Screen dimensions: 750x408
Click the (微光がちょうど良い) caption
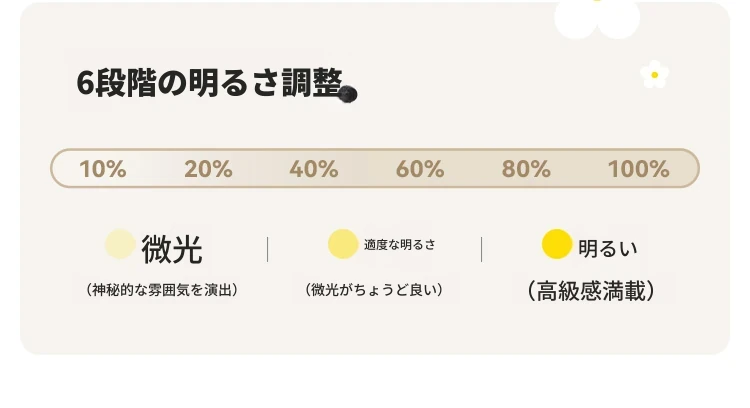pos(374,290)
